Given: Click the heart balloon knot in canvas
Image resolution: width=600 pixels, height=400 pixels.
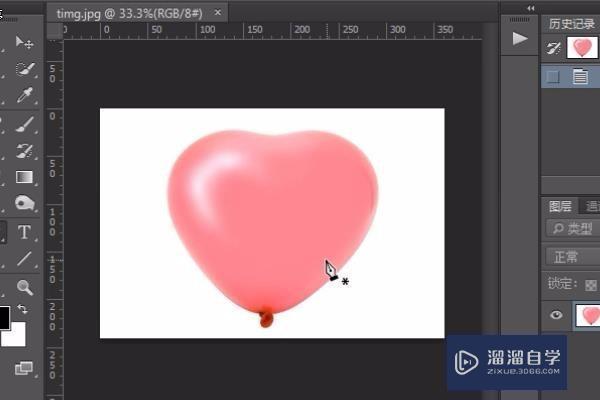Looking at the screenshot, I should pos(266,318).
